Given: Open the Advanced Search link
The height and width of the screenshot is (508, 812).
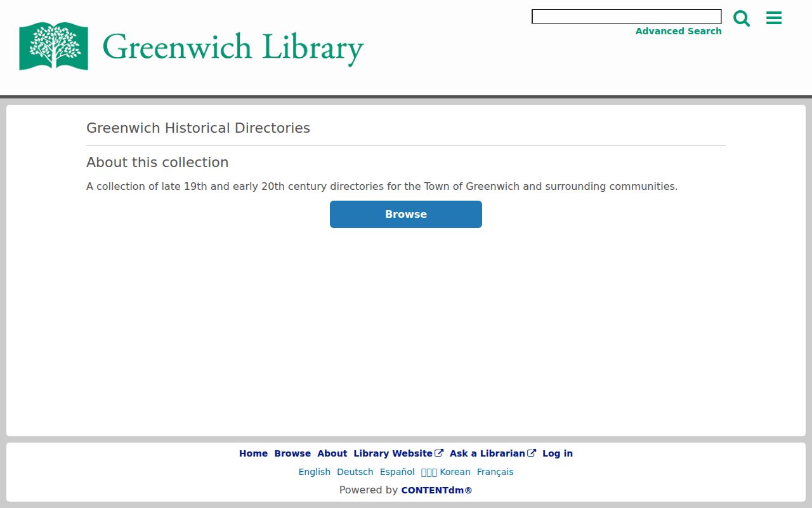Looking at the screenshot, I should (x=678, y=31).
